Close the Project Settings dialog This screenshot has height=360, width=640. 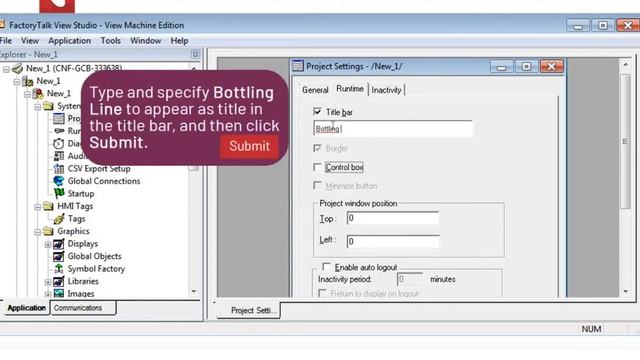[x=551, y=67]
